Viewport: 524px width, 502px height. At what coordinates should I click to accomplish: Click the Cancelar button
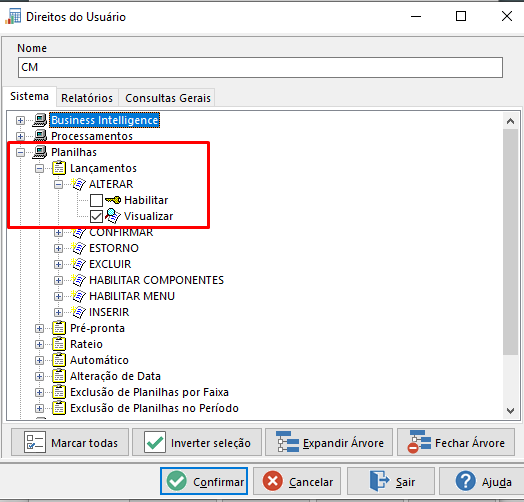(x=297, y=481)
